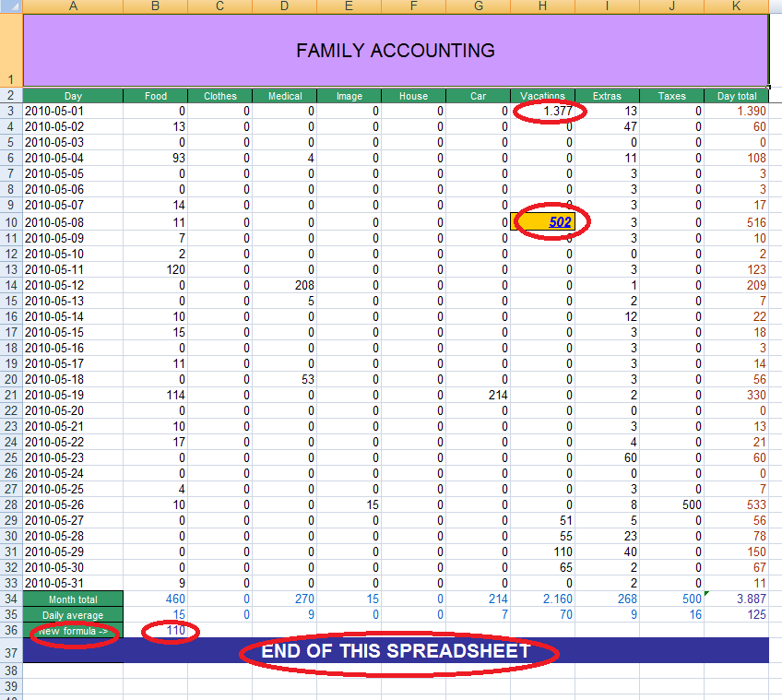Screen dimensions: 782x700
Task: Click the Day column header cell
Action: [73, 96]
